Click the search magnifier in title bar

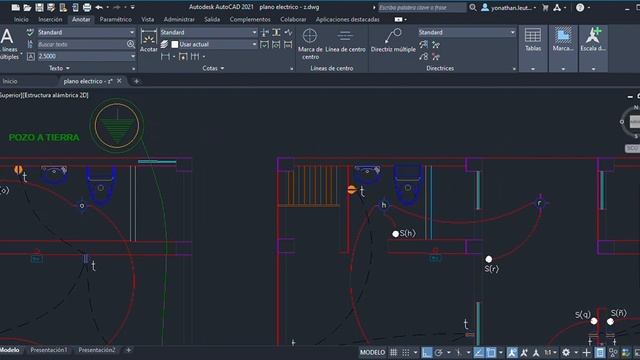[x=473, y=7]
